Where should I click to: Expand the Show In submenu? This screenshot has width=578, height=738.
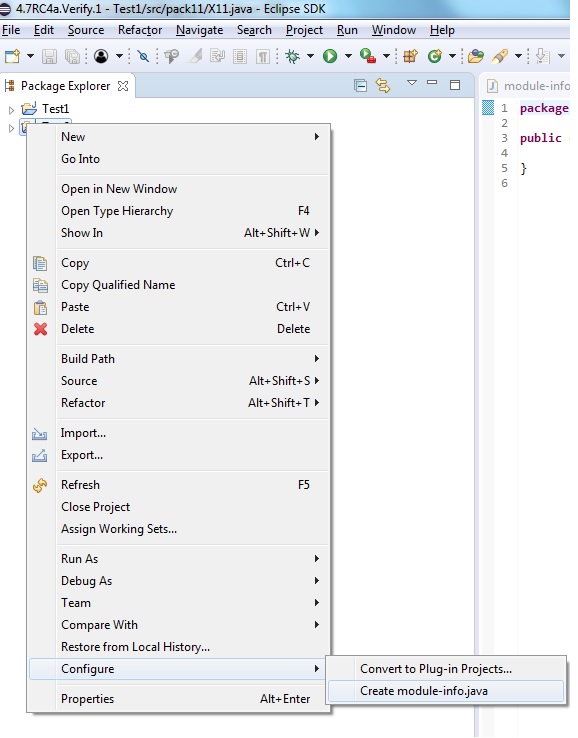(179, 233)
